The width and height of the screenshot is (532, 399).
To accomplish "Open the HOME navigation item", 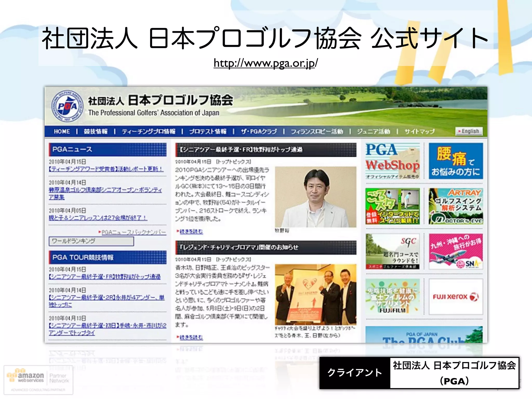I will pyautogui.click(x=62, y=131).
